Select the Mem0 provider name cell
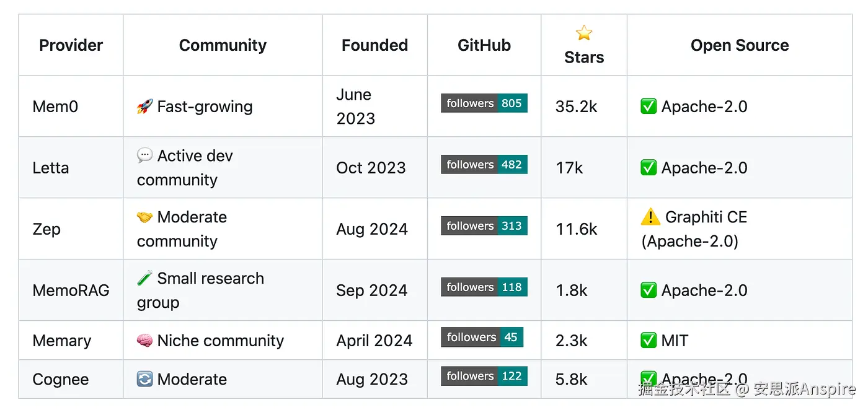The height and width of the screenshot is (410, 868). click(x=55, y=107)
